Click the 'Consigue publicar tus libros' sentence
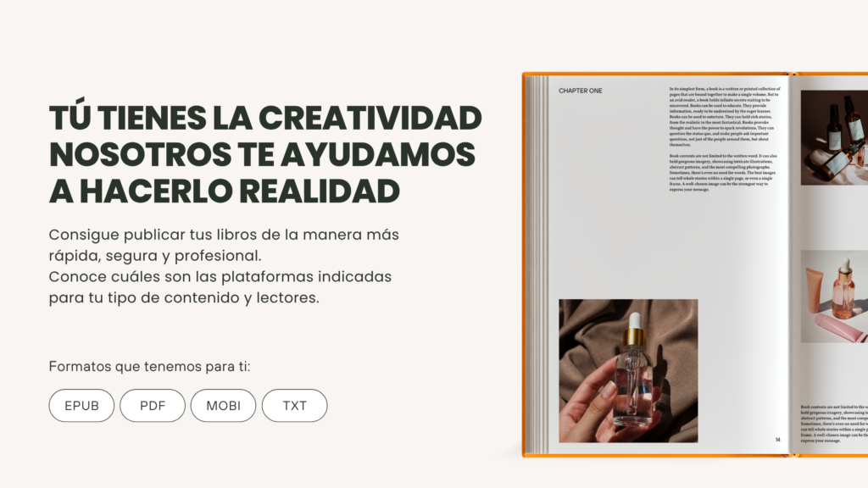This screenshot has height=488, width=868. pyautogui.click(x=224, y=244)
